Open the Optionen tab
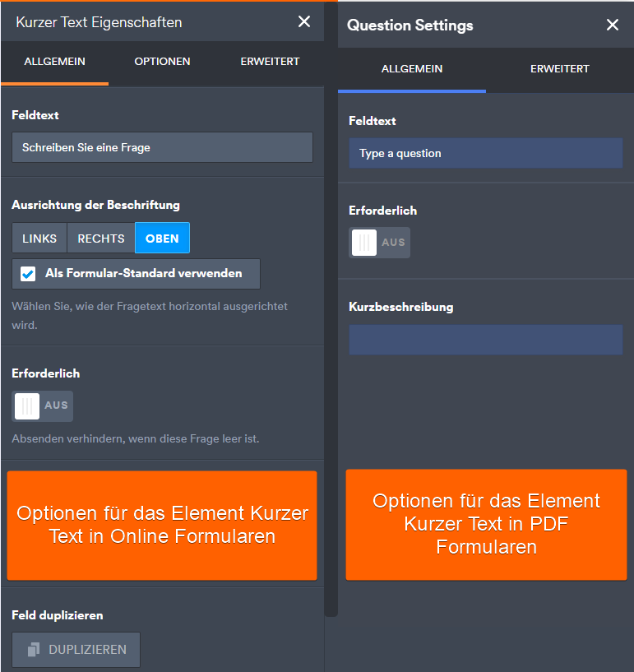634x672 pixels. pos(162,62)
